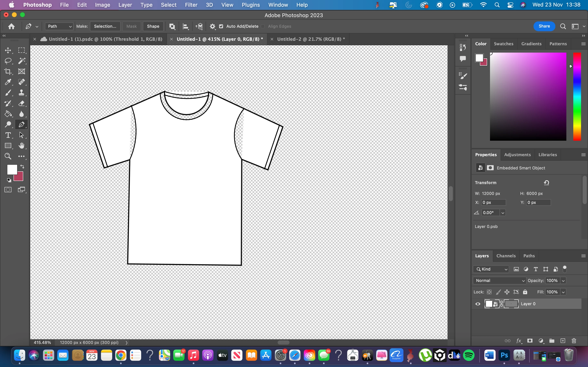Click the Zoom tool magnifier

point(8,156)
